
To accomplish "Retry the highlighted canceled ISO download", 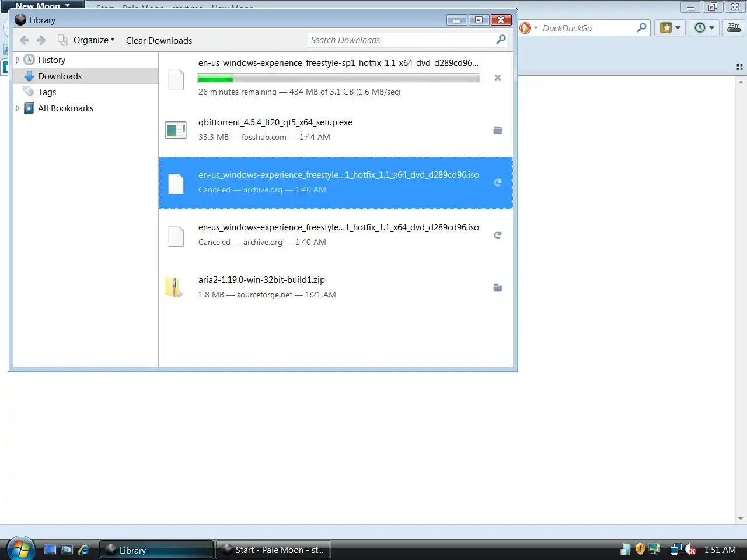I will point(498,183).
